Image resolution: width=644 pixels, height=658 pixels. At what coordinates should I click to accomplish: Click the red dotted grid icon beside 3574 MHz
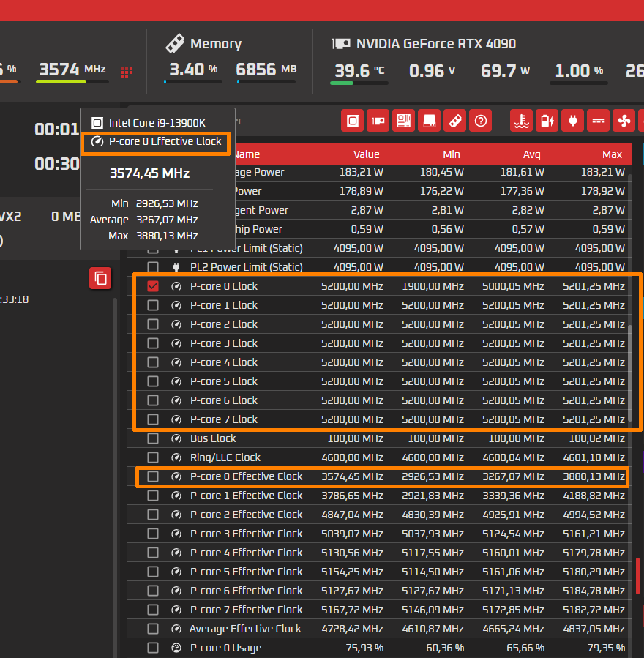click(127, 72)
